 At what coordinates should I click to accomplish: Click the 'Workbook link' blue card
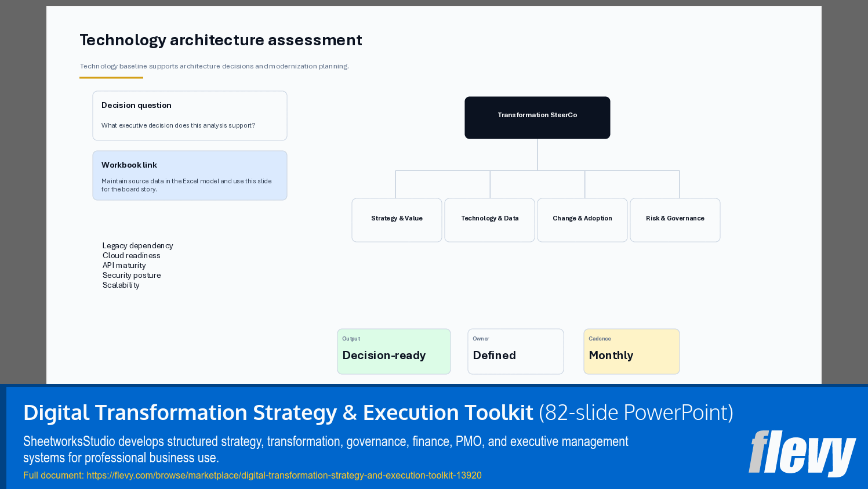point(190,175)
